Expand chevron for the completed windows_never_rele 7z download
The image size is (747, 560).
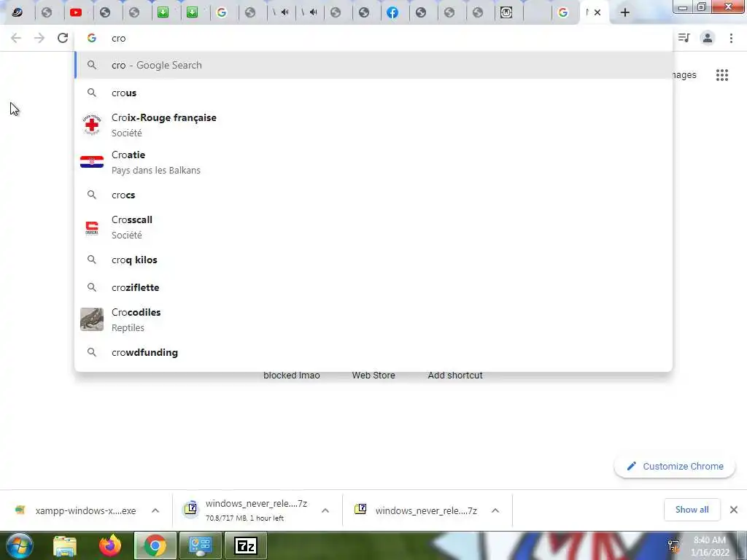495,510
